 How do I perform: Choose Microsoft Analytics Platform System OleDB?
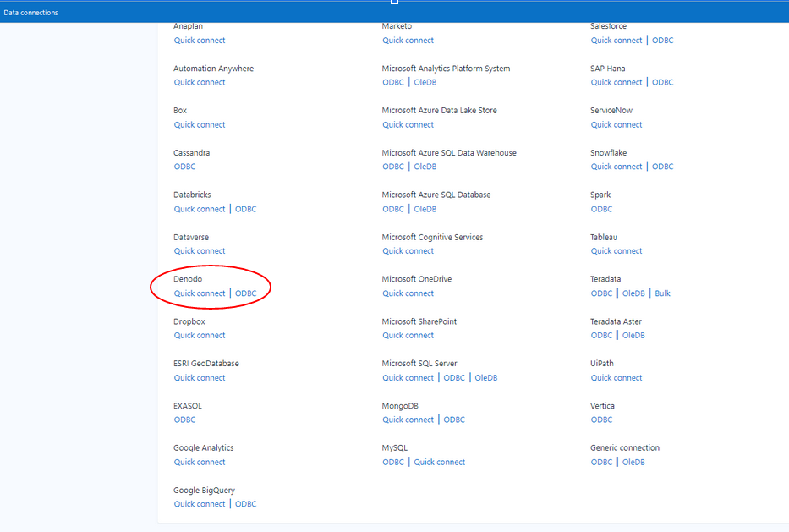[x=425, y=82]
